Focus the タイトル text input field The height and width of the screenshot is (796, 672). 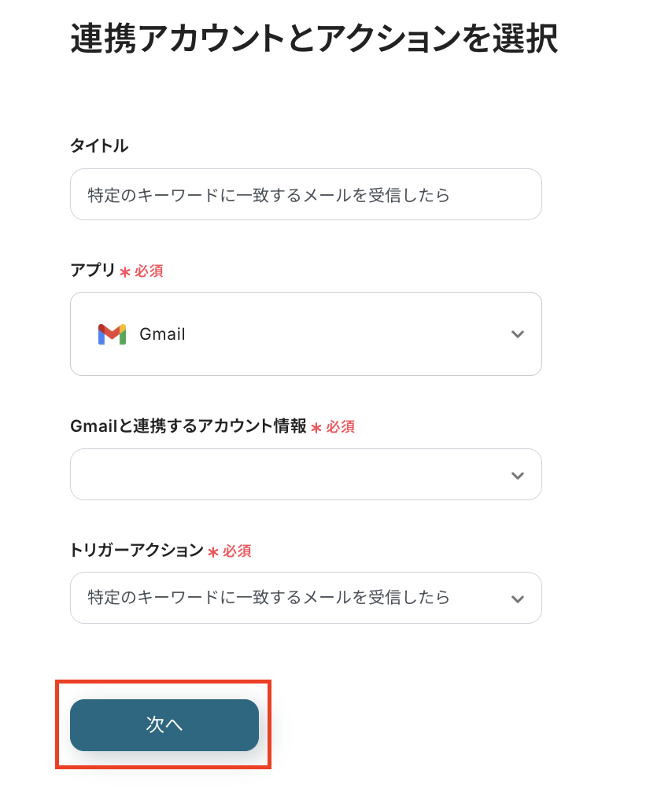tap(305, 195)
